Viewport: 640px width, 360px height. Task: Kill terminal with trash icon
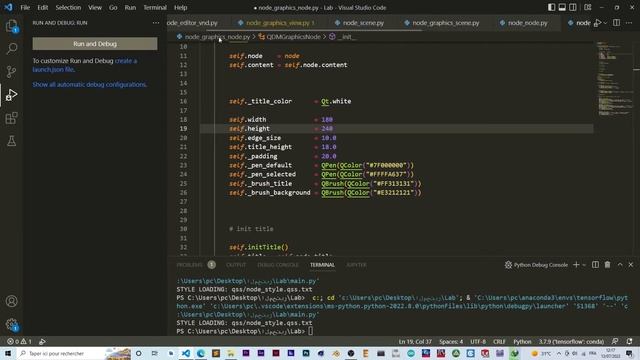(607, 265)
